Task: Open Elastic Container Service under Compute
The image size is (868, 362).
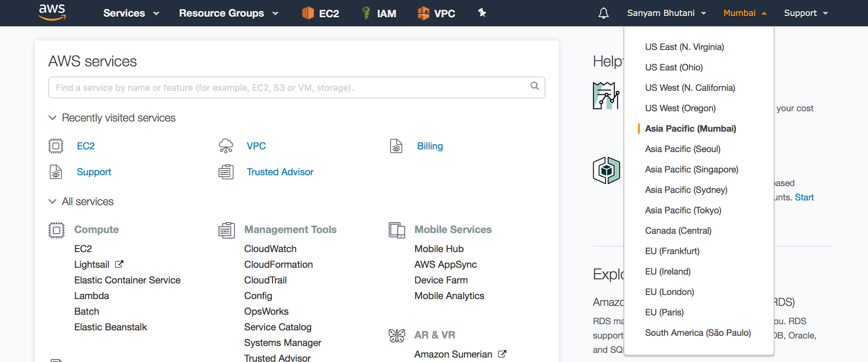Action: coord(127,280)
